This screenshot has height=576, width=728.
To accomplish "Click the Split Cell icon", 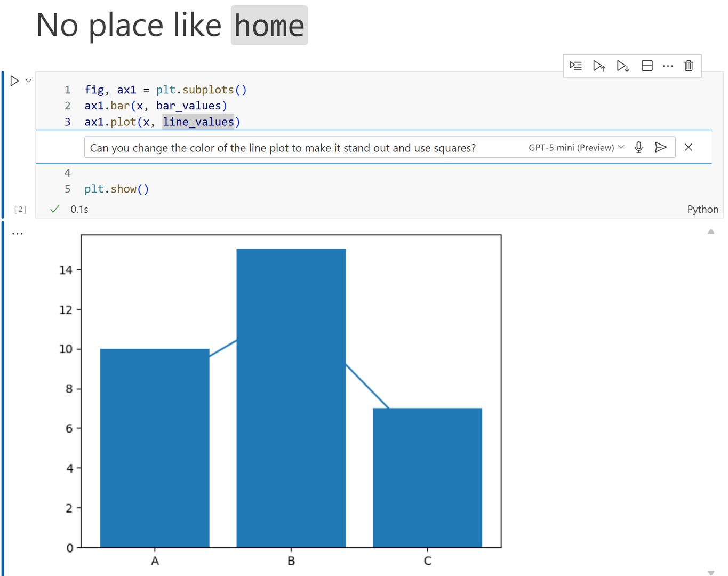I will coord(646,66).
